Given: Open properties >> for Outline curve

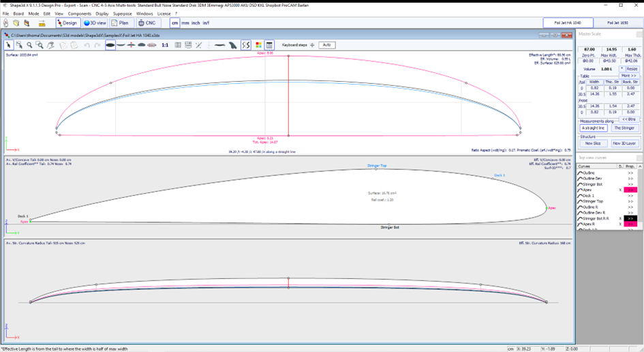Looking at the screenshot, I should 630,173.
